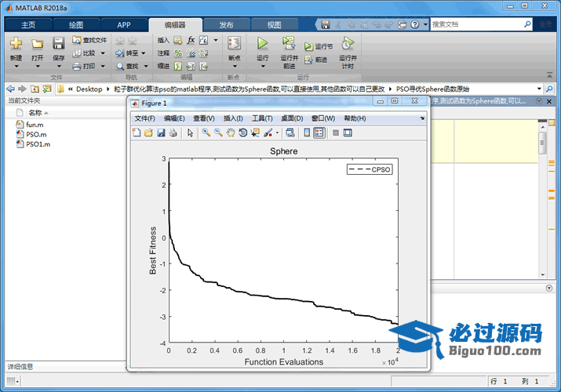Toggle Hide Plot Tools in Figure toolbar
Image resolution: width=561 pixels, height=392 pixels.
pos(336,133)
